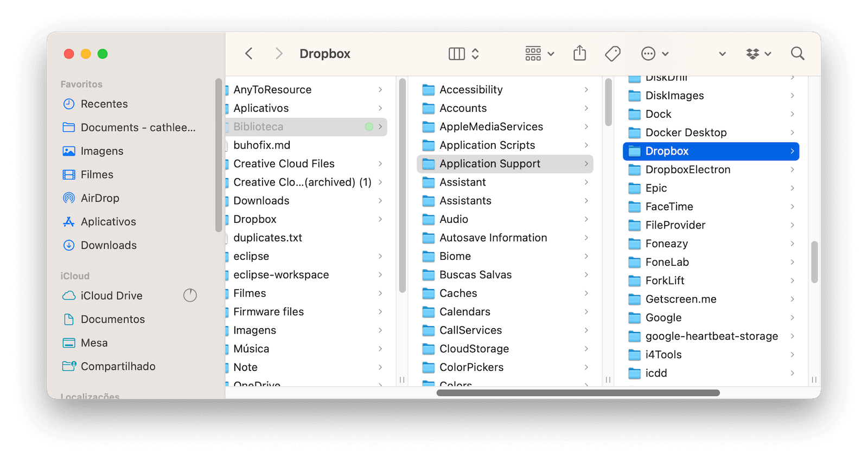Open the Dropbox toolbar menu icon

pos(758,54)
